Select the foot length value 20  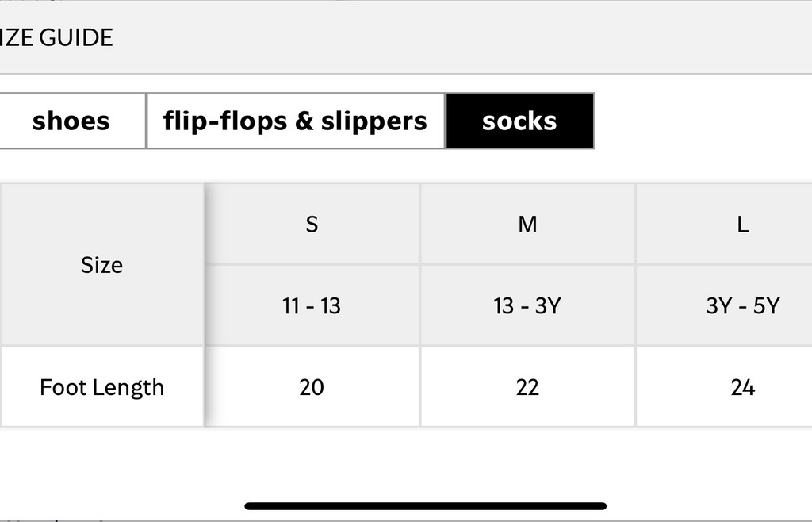tap(312, 387)
